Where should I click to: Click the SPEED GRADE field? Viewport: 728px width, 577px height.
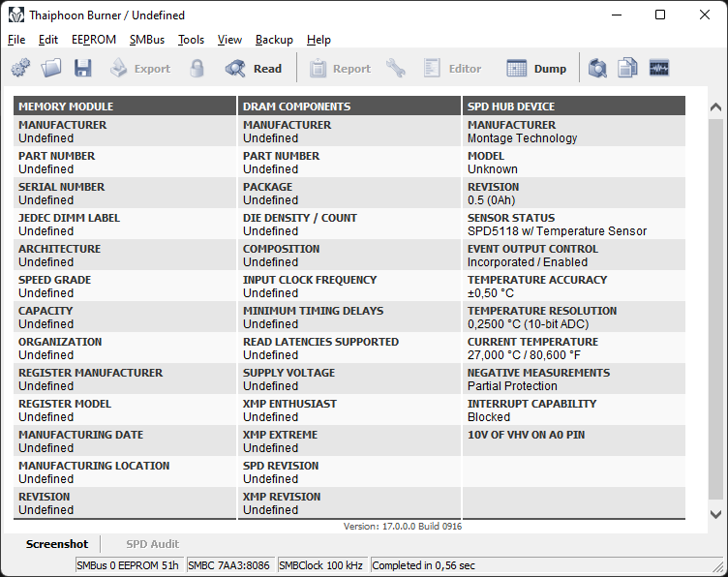click(x=125, y=287)
